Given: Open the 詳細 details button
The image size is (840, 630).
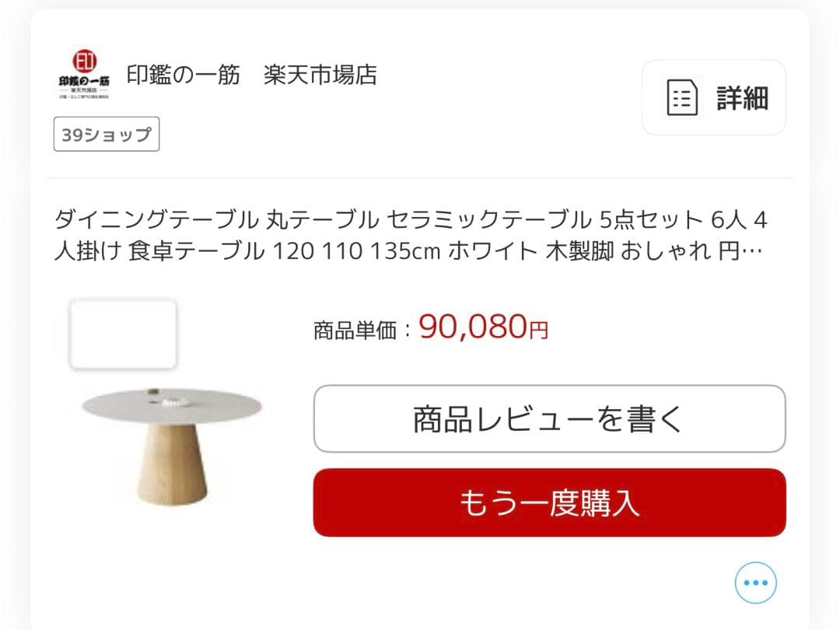Looking at the screenshot, I should 713,98.
